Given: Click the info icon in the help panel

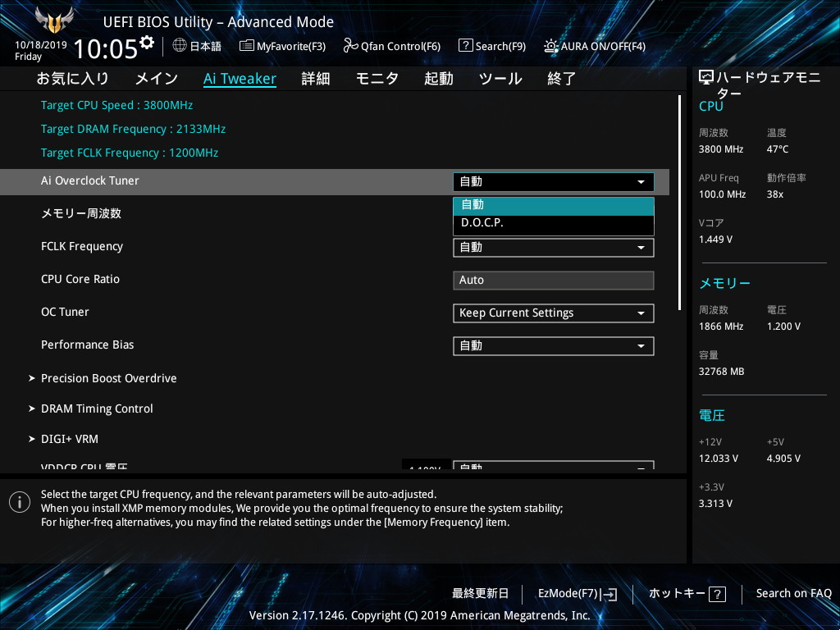Looking at the screenshot, I should coord(20,502).
